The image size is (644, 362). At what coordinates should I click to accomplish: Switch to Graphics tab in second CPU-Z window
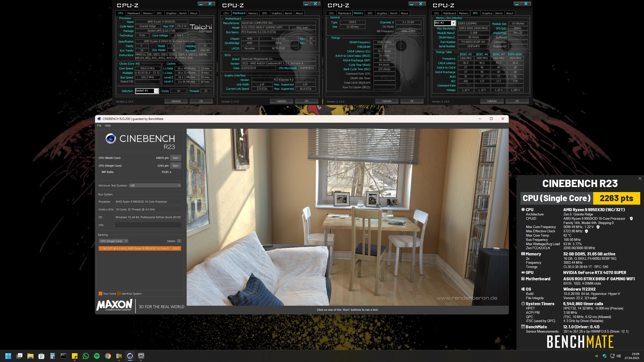coord(276,13)
